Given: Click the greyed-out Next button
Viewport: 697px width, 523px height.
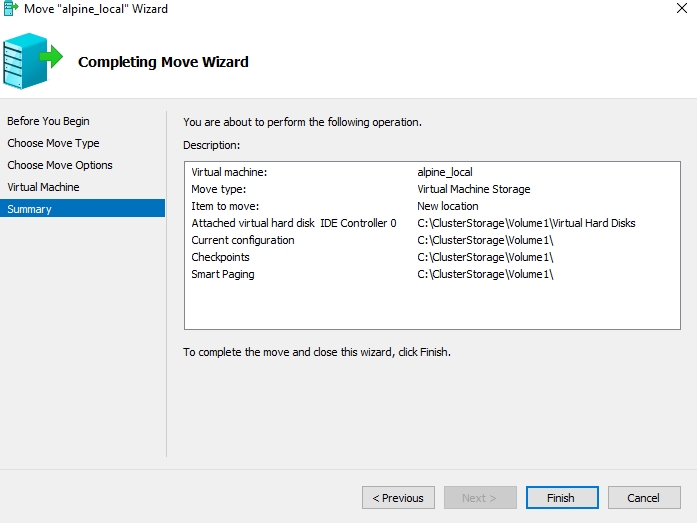Looking at the screenshot, I should point(479,498).
